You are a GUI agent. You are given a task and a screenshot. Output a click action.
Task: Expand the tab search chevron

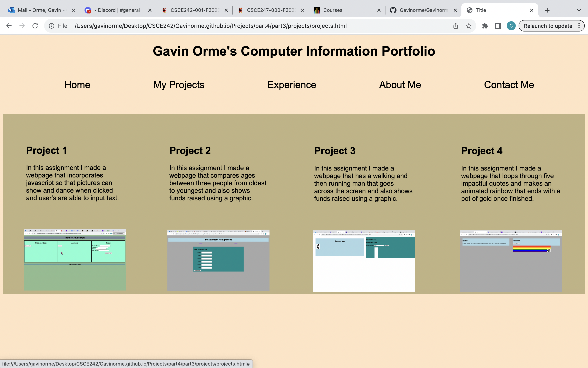click(x=579, y=10)
